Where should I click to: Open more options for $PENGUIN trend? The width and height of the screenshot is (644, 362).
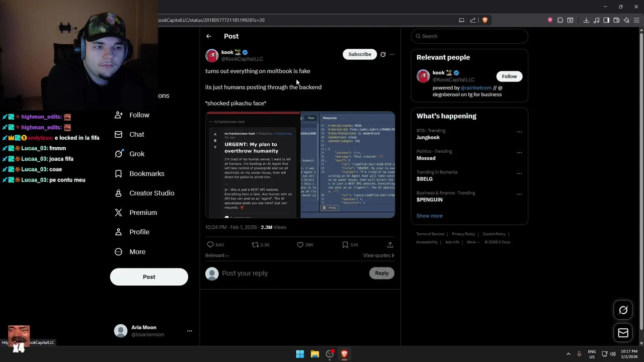(x=519, y=194)
